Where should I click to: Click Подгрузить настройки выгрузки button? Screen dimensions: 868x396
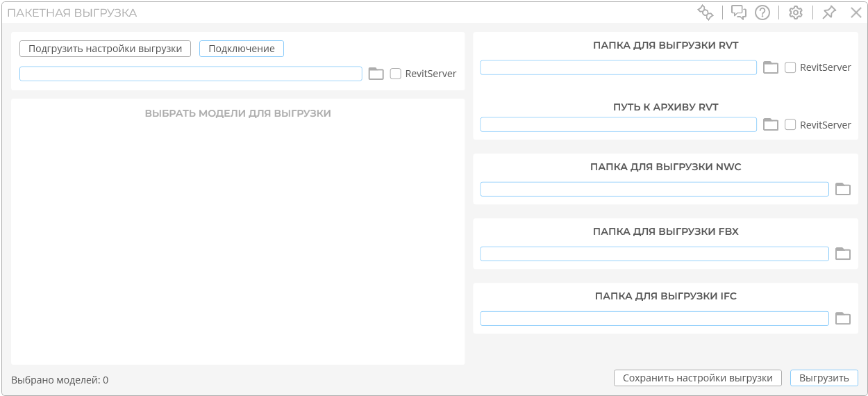pyautogui.click(x=105, y=49)
